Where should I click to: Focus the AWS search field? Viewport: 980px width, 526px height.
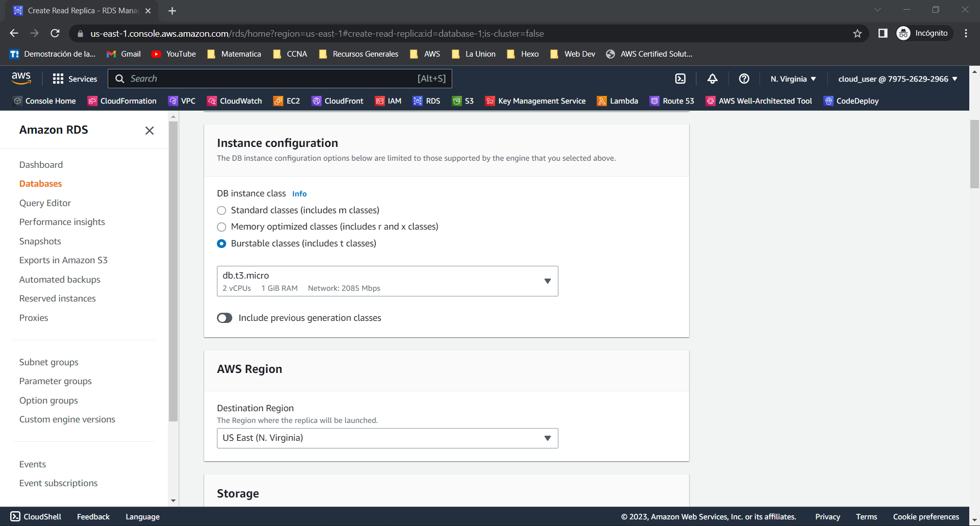click(280, 79)
